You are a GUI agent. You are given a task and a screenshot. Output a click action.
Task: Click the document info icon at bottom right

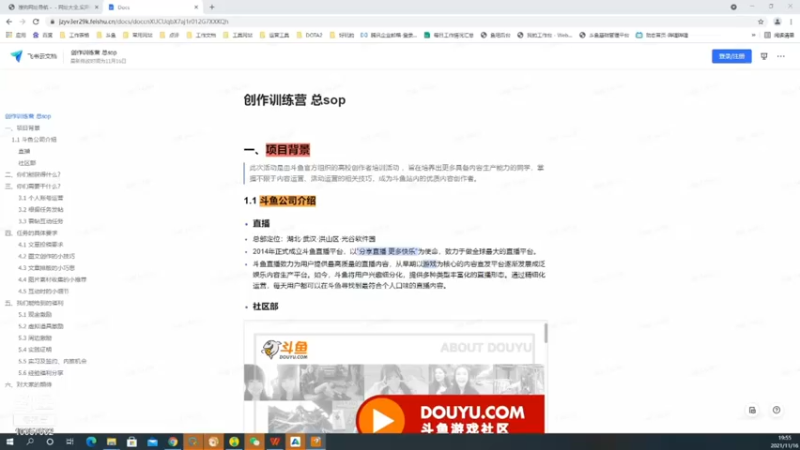tap(752, 410)
